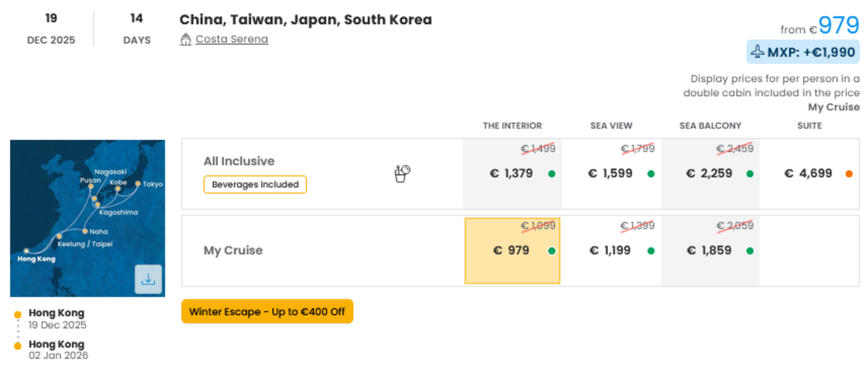This screenshot has height=371, width=868.
Task: Click the Winter Escape promotion badge
Action: [x=267, y=311]
